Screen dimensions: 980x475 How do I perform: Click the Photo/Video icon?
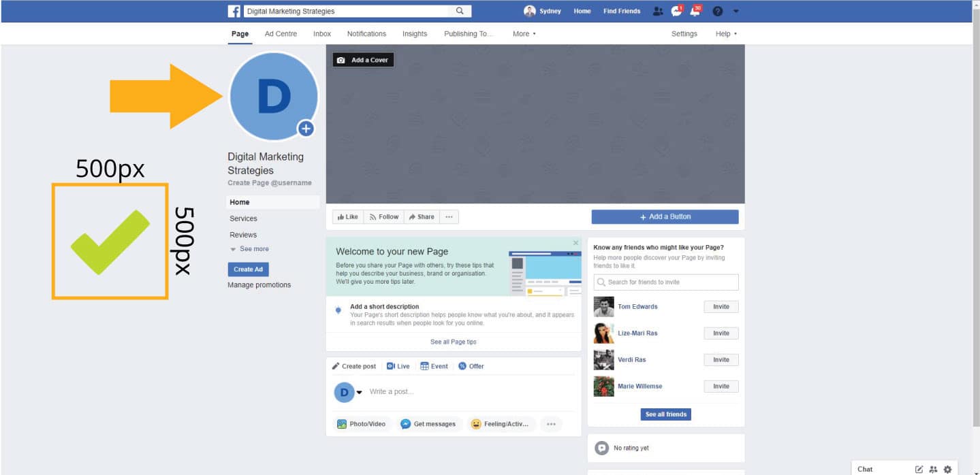coord(341,423)
